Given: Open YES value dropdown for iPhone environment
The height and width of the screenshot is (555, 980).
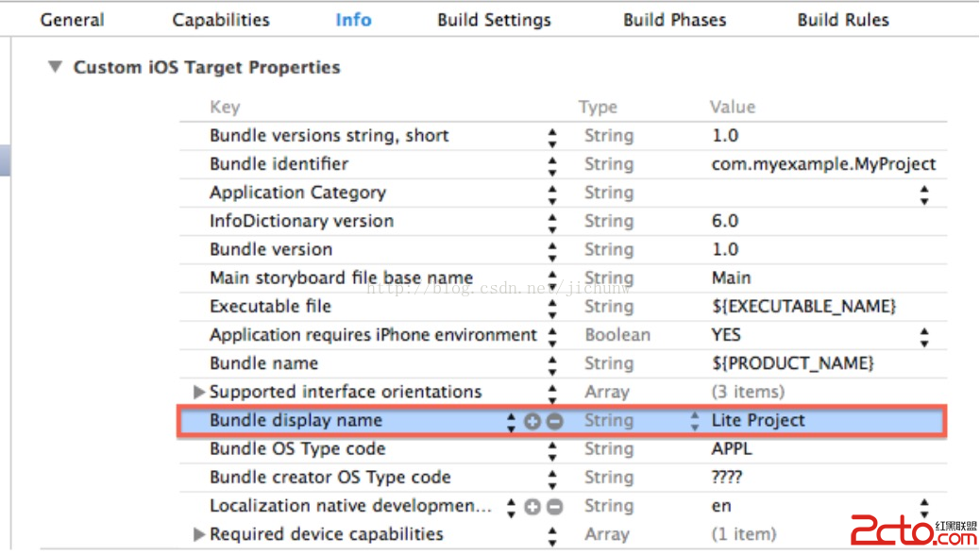Looking at the screenshot, I should [x=924, y=336].
